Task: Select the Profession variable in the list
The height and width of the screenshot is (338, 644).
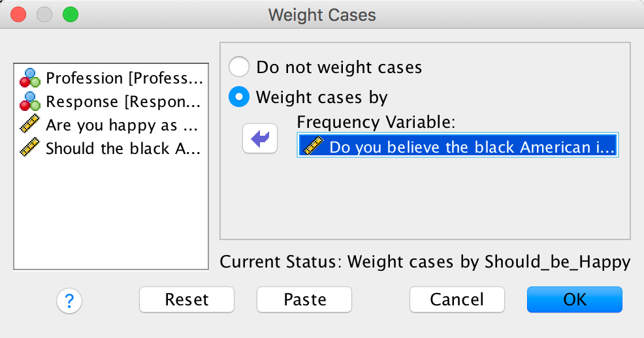Action: (x=124, y=79)
